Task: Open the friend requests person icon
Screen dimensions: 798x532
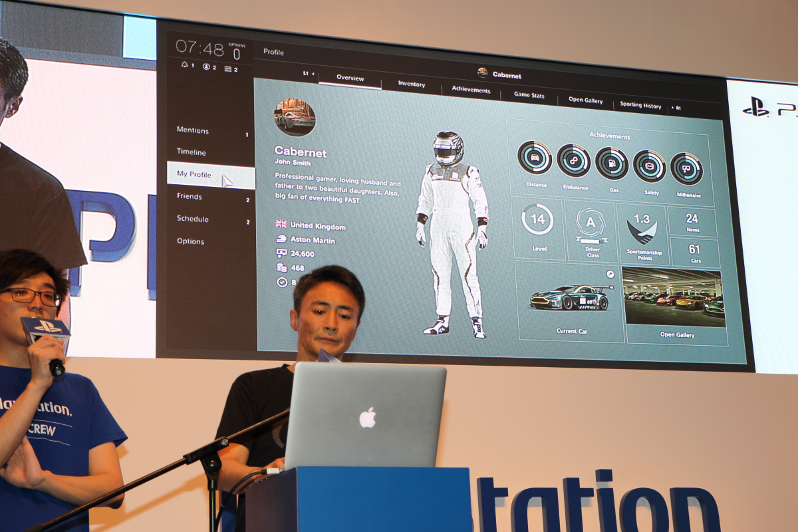Action: click(x=206, y=67)
